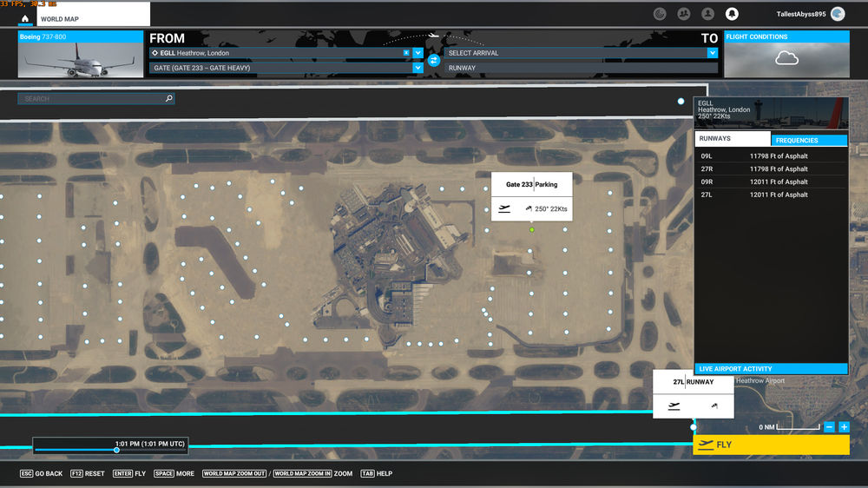Click the search magnifier icon

point(168,99)
